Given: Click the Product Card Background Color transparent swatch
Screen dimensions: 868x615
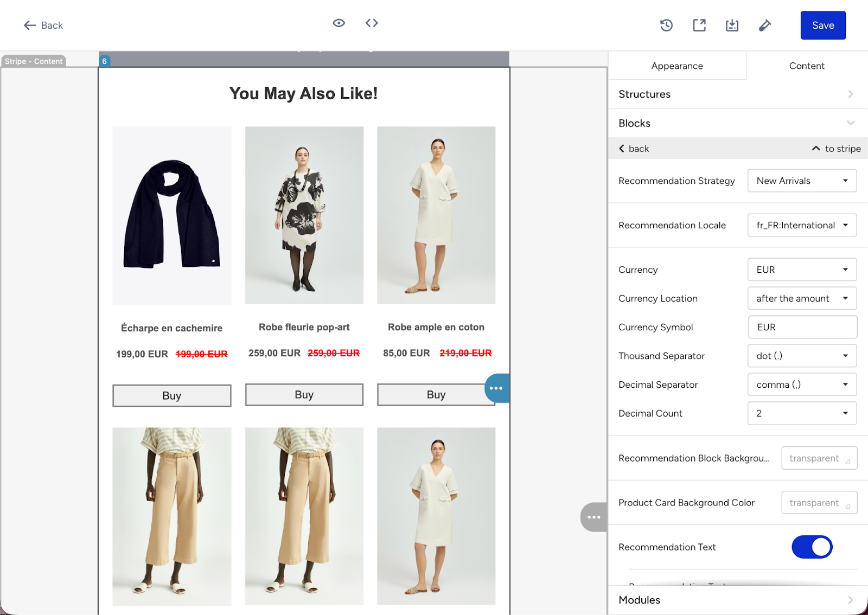Looking at the screenshot, I should point(819,502).
